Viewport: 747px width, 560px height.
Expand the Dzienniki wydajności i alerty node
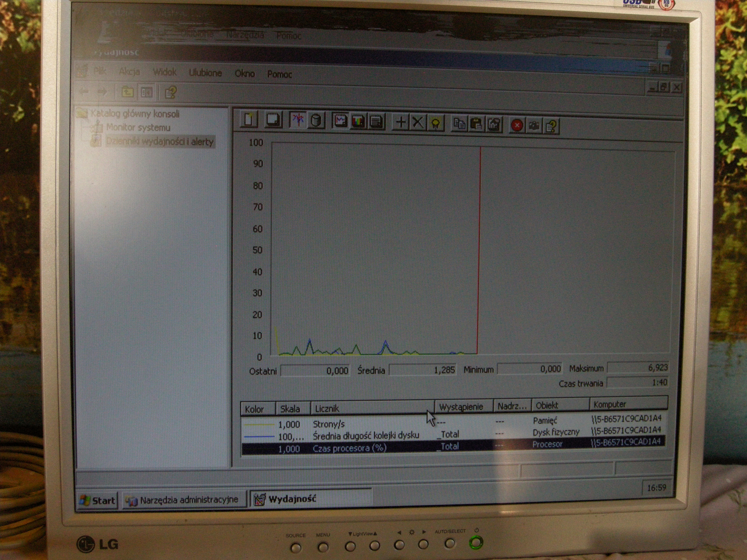(x=160, y=142)
